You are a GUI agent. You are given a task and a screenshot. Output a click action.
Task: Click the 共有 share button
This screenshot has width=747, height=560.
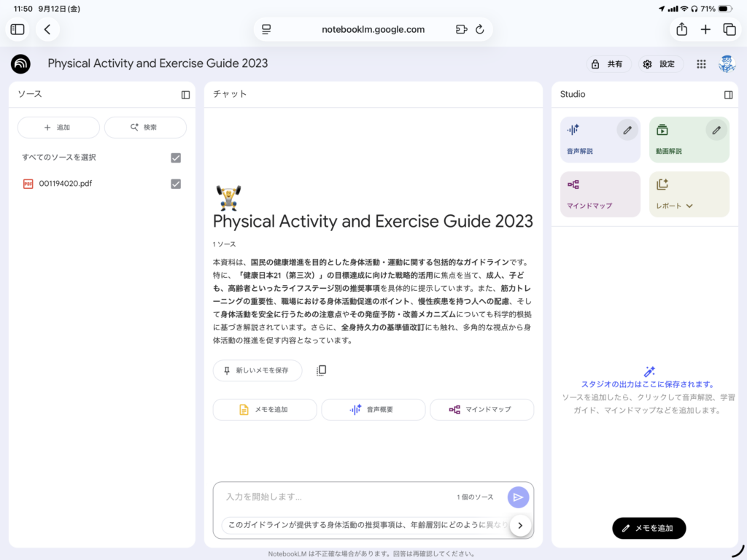pos(608,64)
